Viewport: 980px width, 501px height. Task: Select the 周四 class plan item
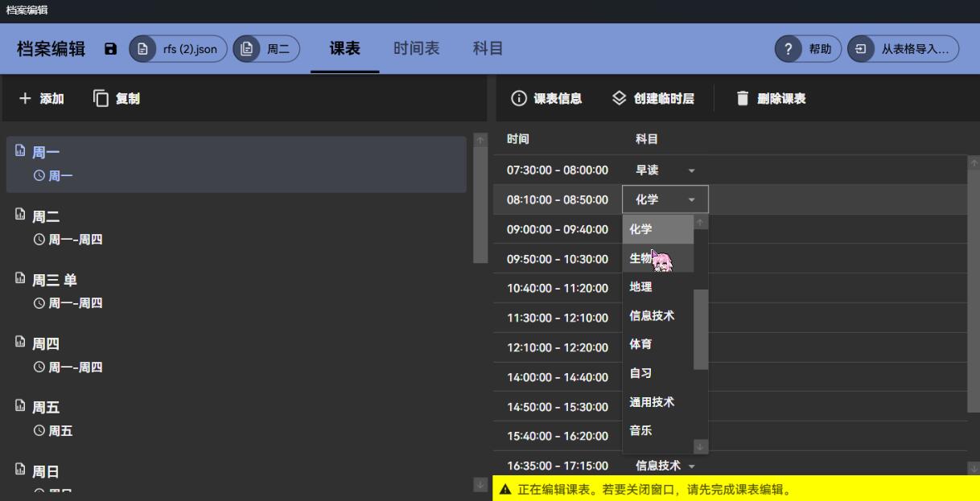(237, 355)
